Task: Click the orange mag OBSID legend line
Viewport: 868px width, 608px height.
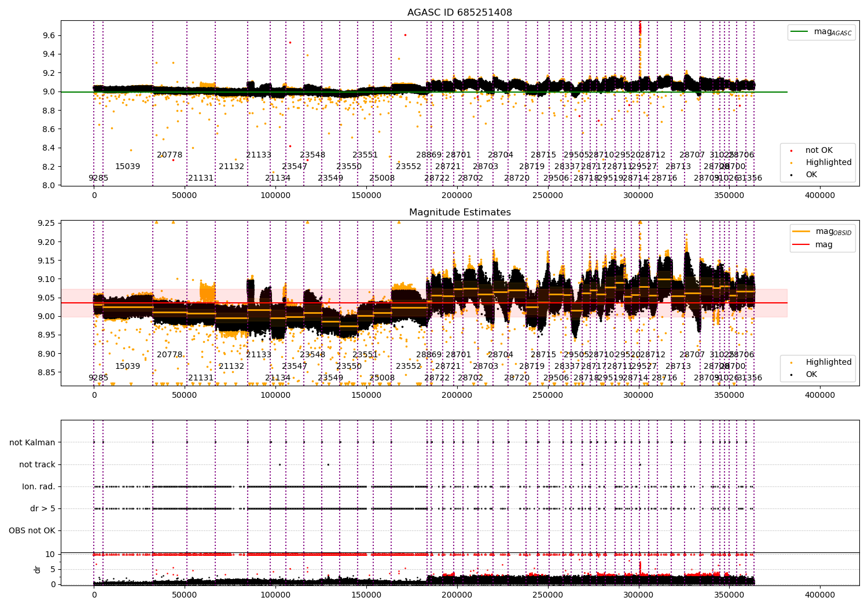Action: tap(801, 231)
